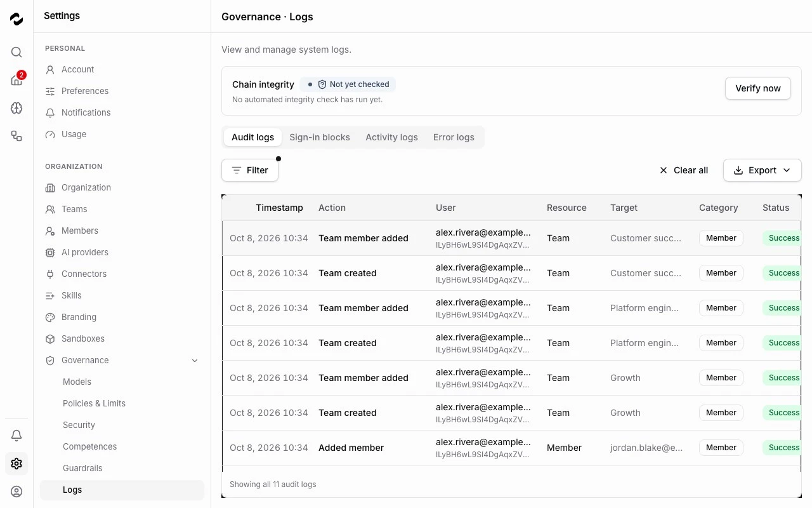Open settings gear in left rail
Viewport: 812px width, 508px height.
(x=16, y=464)
